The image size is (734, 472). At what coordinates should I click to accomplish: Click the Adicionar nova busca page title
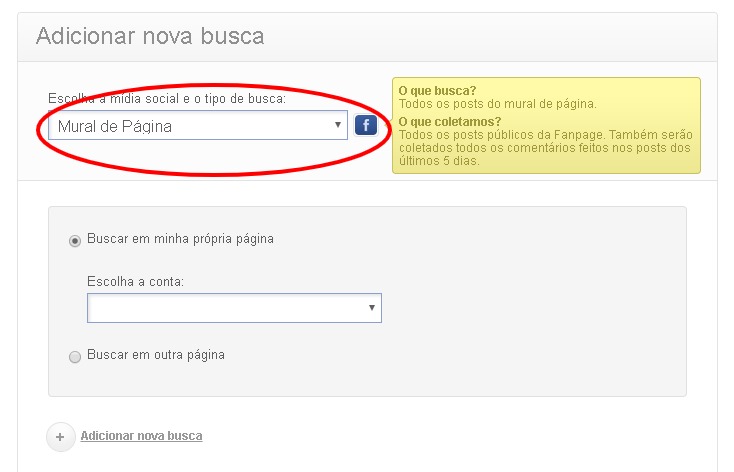click(x=150, y=36)
